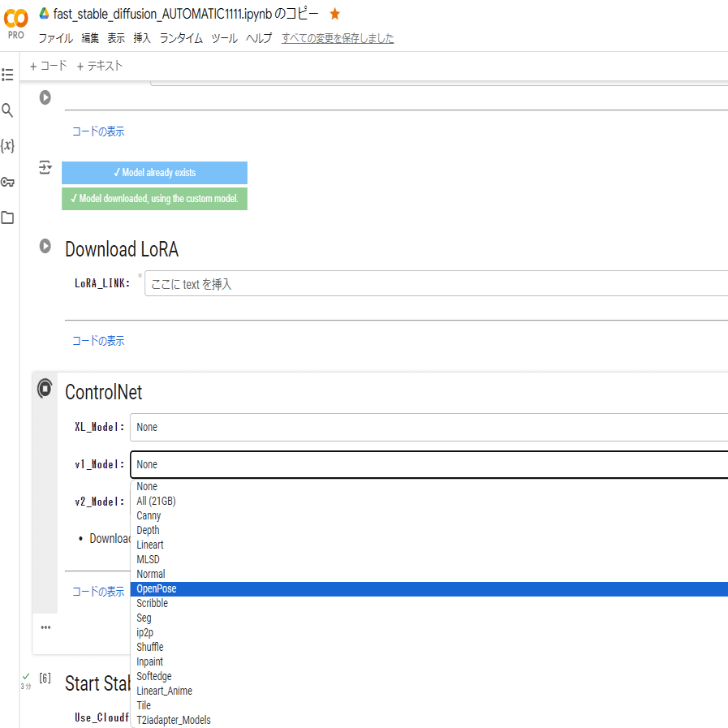
Task: Select Normal option
Action: [429, 574]
